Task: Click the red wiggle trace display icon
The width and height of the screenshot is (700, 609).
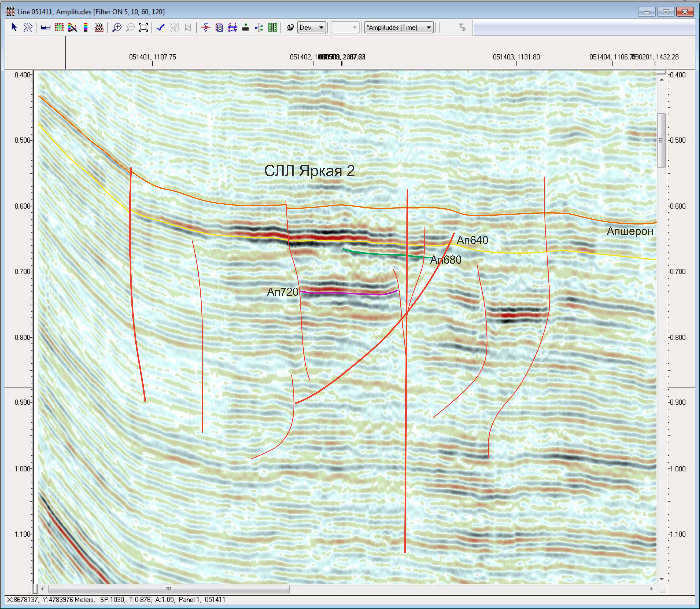Action: (99, 28)
